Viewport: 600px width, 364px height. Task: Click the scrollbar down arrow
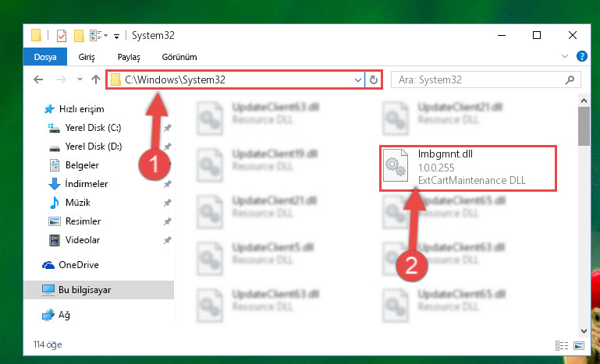[584, 330]
